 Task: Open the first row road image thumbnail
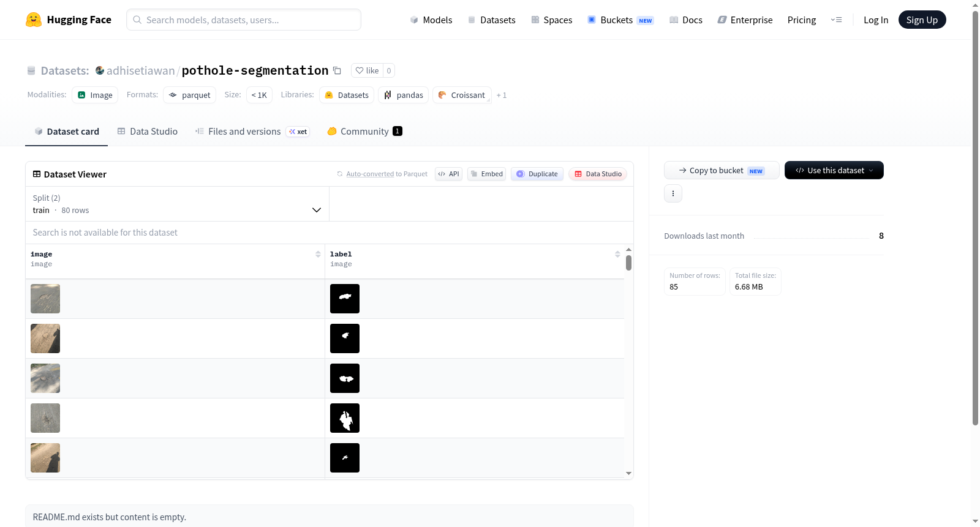click(x=45, y=299)
